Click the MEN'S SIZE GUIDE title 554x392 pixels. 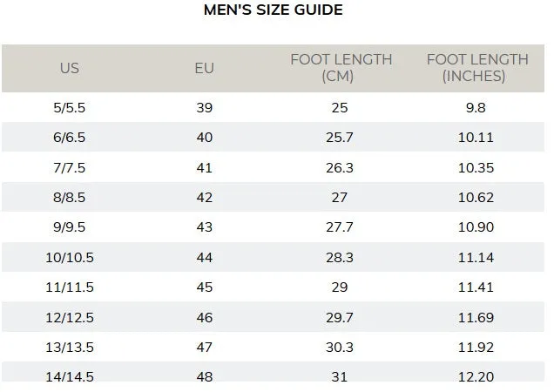pos(274,10)
